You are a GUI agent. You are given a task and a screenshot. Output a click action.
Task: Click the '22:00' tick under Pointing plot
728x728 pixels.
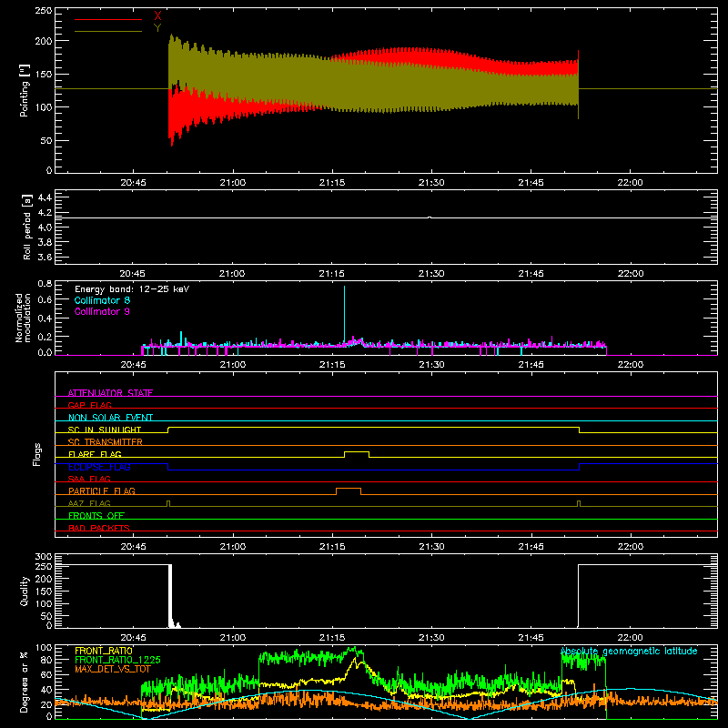[x=631, y=183]
